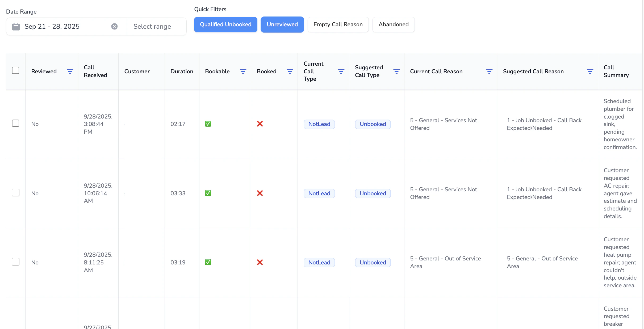Open Suggested Call Type filter icon
Screen dimensions: 644x329
pos(396,71)
